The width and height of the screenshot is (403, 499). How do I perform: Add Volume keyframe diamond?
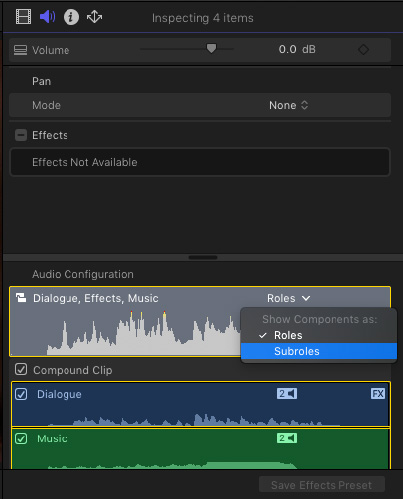[x=363, y=50]
